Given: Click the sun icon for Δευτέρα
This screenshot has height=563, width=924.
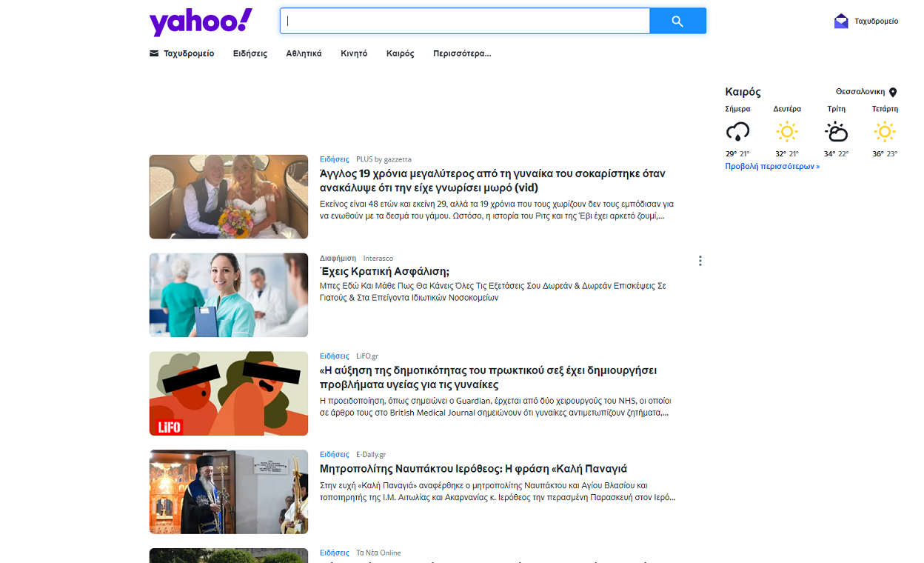Looking at the screenshot, I should click(787, 133).
